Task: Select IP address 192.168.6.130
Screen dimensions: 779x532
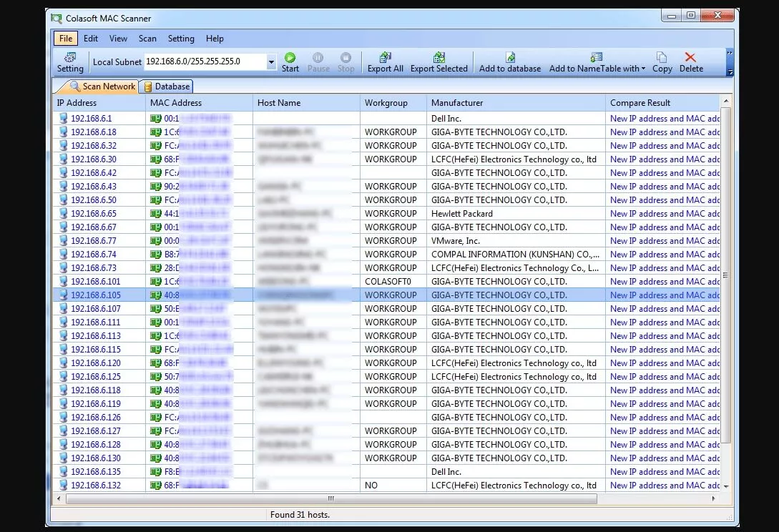Action: pos(95,458)
